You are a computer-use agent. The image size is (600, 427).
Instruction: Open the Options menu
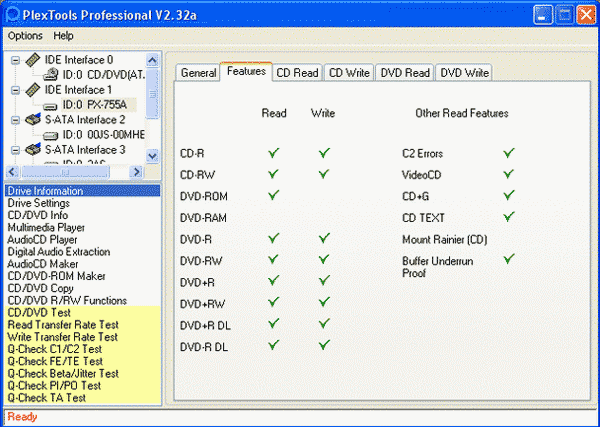(x=25, y=36)
